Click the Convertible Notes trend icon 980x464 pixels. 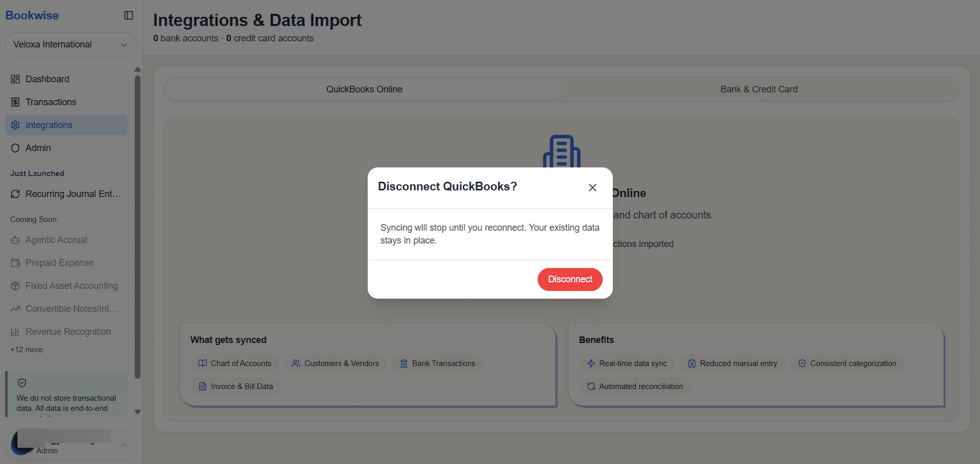tap(15, 309)
